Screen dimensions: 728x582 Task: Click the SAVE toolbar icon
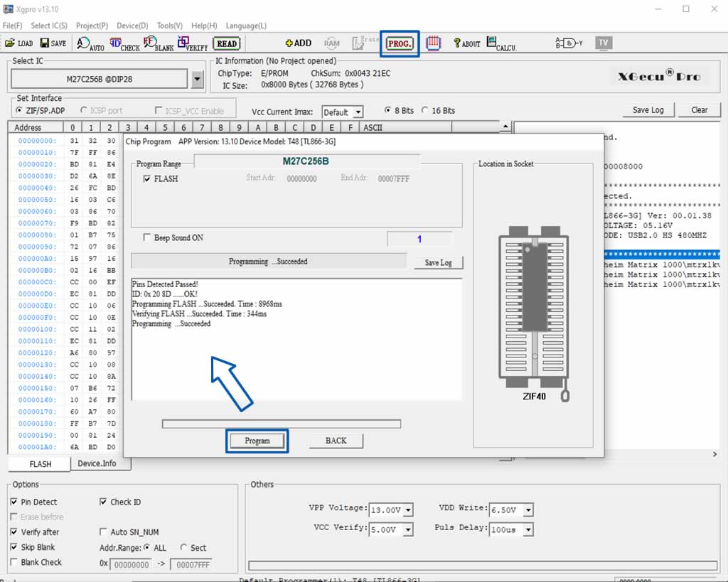point(53,43)
